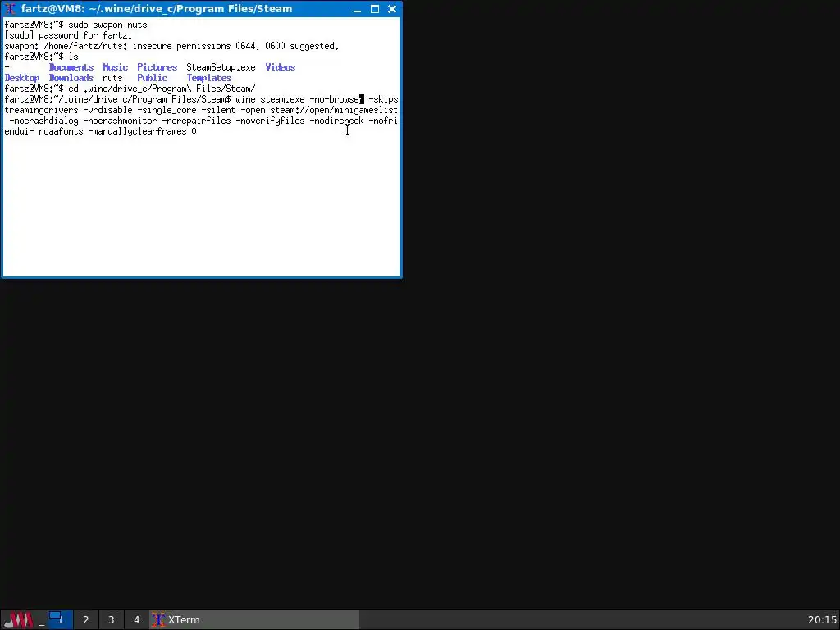The width and height of the screenshot is (840, 630).
Task: Switch to workspace 1 in pager
Action: pos(60,620)
